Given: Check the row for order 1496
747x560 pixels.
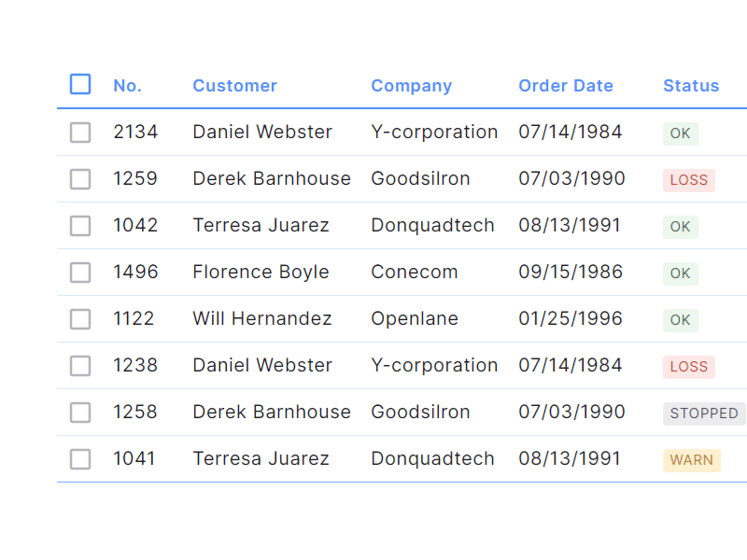Looking at the screenshot, I should [x=80, y=273].
